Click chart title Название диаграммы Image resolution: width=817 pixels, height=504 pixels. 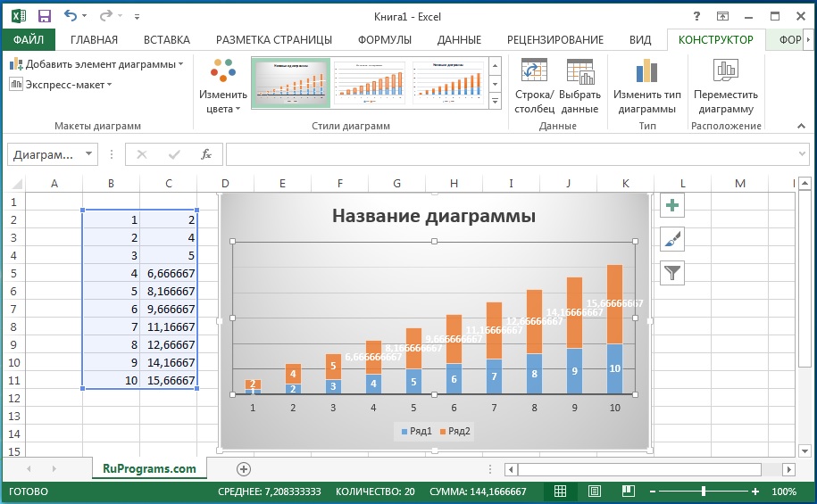click(434, 216)
